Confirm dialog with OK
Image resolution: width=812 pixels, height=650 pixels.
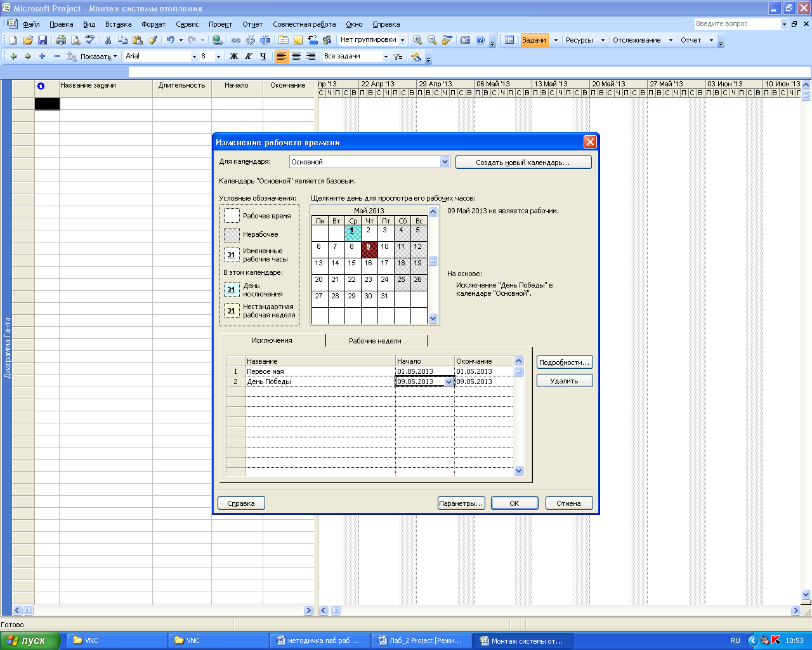tap(514, 503)
